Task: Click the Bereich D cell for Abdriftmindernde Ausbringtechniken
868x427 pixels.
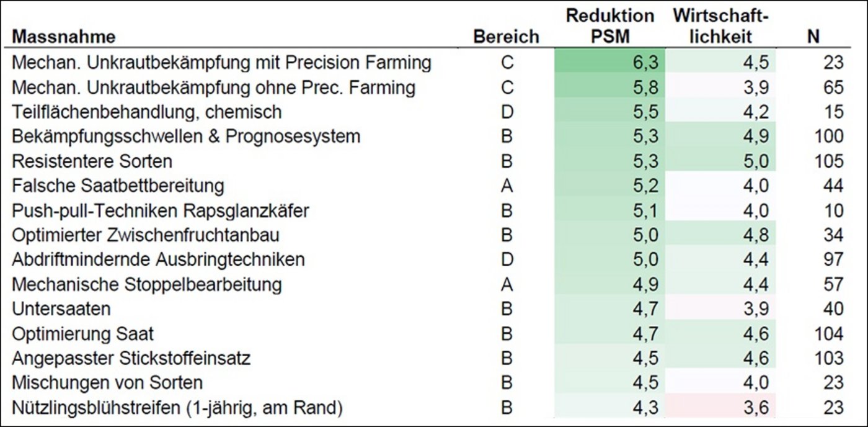Action: pos(507,259)
